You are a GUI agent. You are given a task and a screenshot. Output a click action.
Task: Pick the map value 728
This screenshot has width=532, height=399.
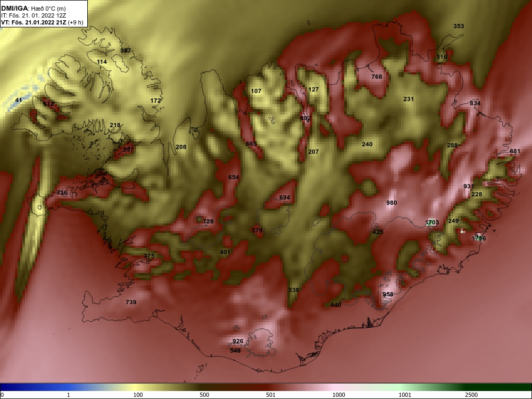(209, 221)
